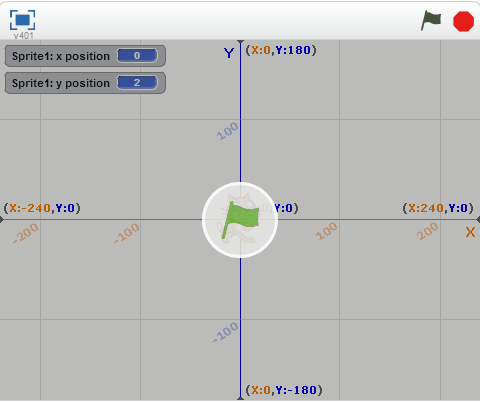This screenshot has height=402, width=480.
Task: Click the blue Y axis letter
Action: (229, 53)
